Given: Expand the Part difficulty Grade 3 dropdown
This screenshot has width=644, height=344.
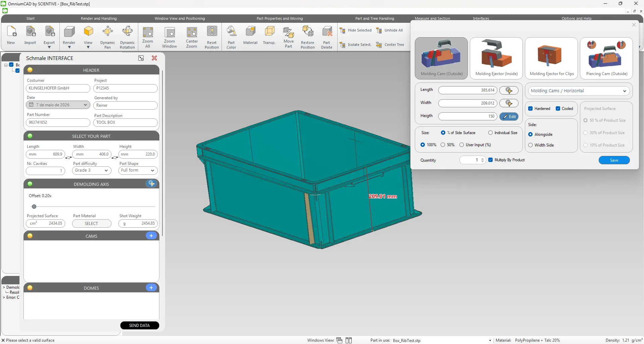Looking at the screenshot, I should point(92,170).
